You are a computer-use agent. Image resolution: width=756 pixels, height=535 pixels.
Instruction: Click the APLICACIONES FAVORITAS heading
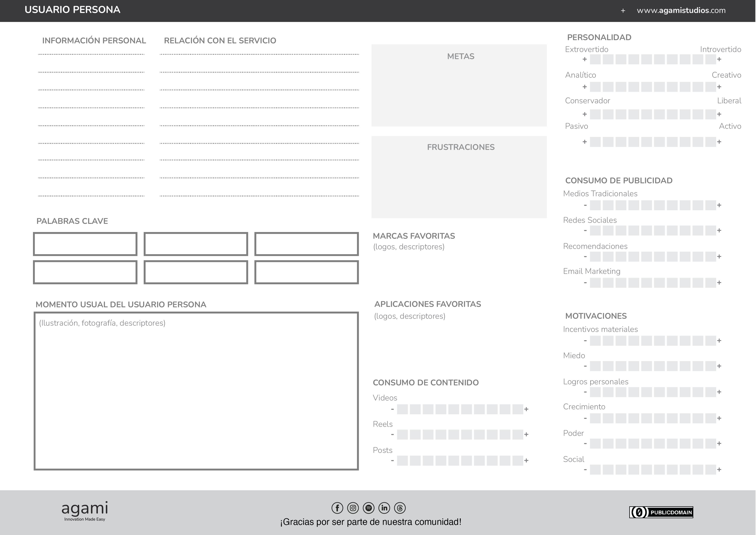click(428, 304)
